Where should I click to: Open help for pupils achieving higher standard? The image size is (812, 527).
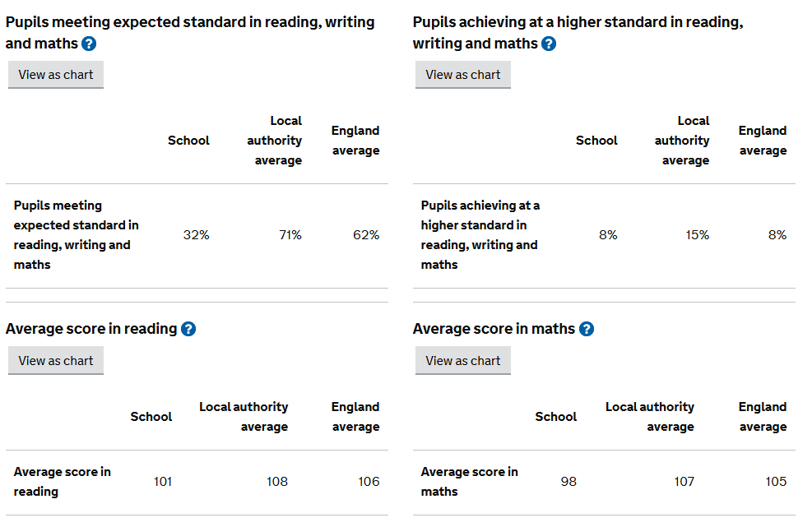[x=549, y=44]
